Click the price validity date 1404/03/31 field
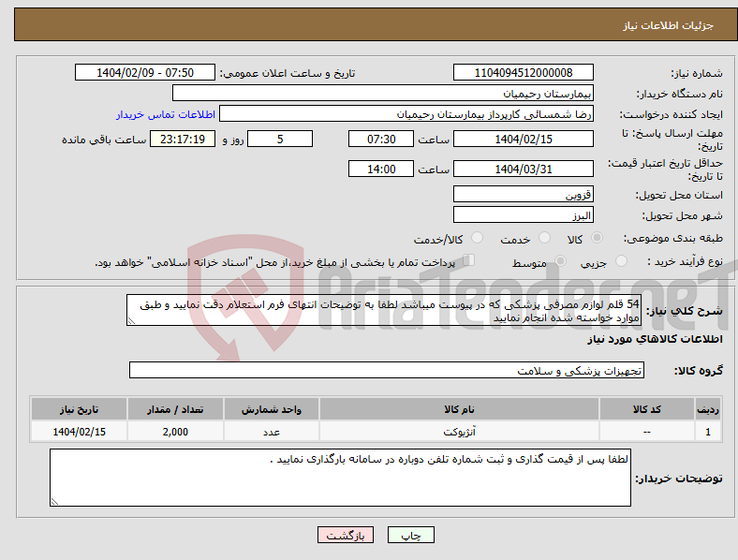 coord(523,169)
